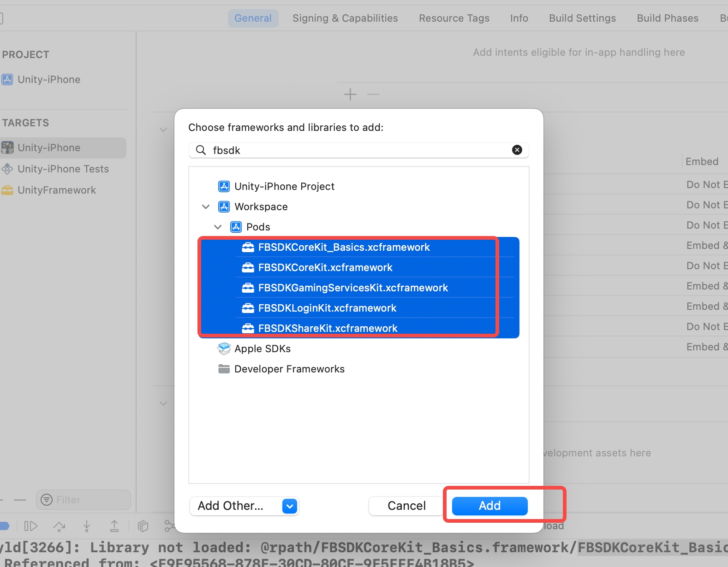Click the debugger continue/pause button
This screenshot has width=728, height=567.
30,526
